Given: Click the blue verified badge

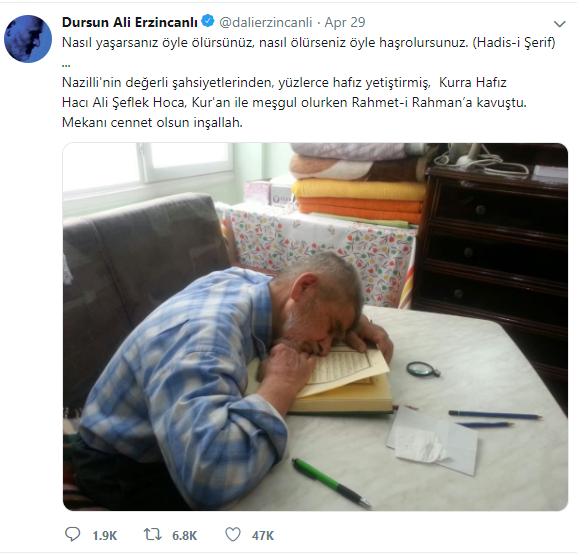Looking at the screenshot, I should [208, 21].
